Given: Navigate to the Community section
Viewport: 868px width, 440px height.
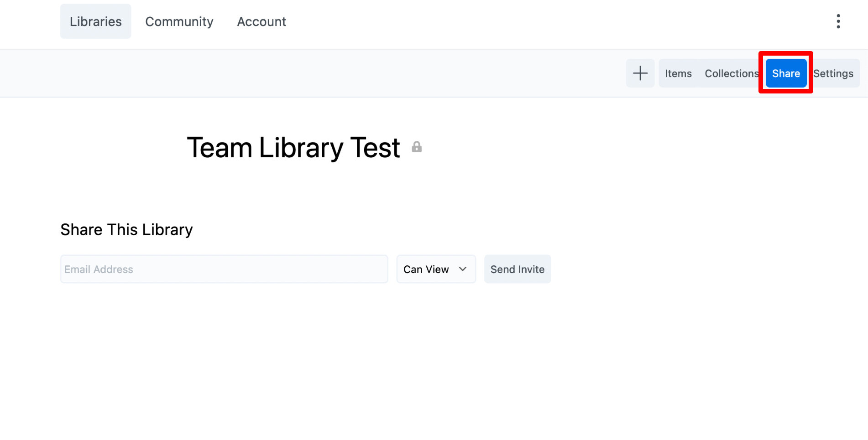Looking at the screenshot, I should coord(179,21).
